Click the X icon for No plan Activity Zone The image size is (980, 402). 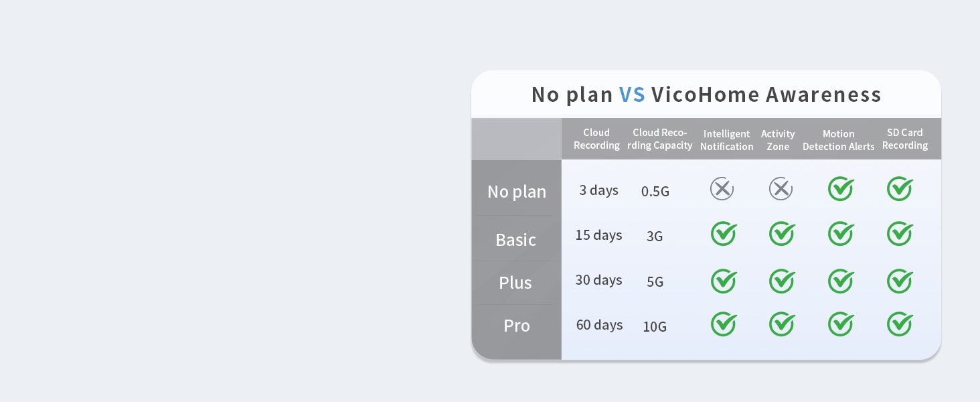coord(781,190)
